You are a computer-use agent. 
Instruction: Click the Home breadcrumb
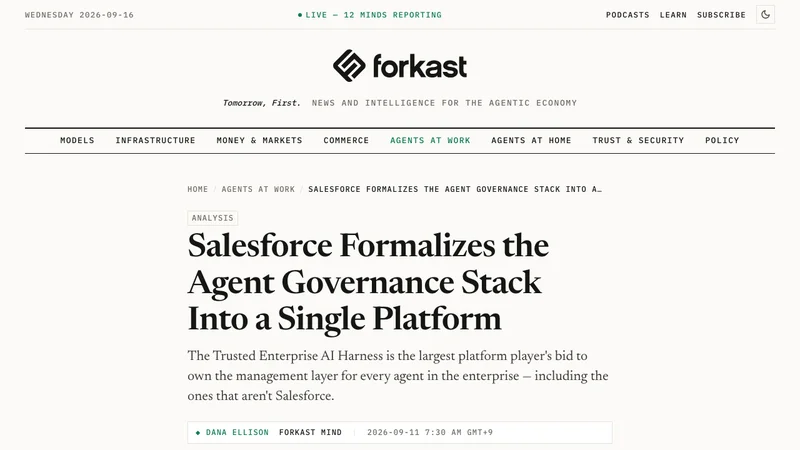(197, 189)
